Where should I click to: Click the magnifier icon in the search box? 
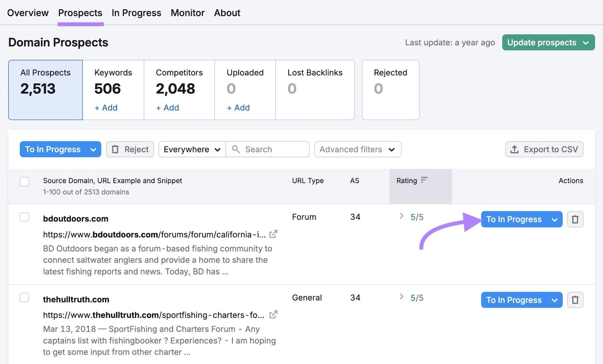(x=236, y=149)
